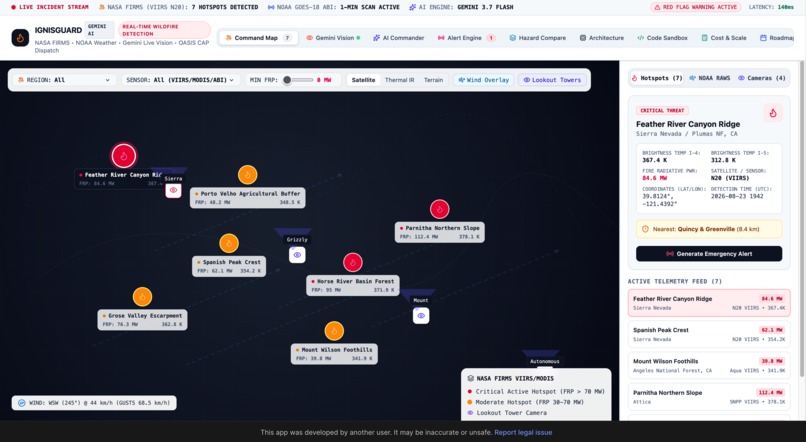Screen dimensions: 806x442
Task: Select the Horse River Basin Forest flame marker
Action: click(353, 262)
